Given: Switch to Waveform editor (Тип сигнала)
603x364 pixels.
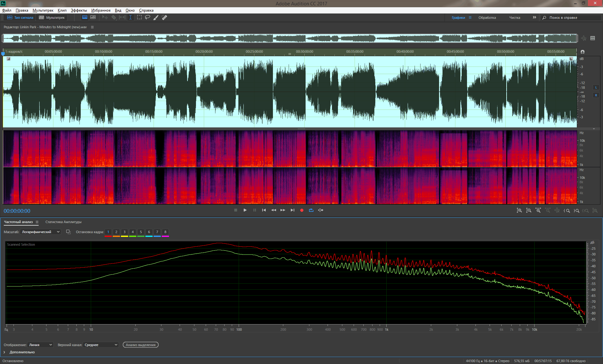Looking at the screenshot, I should click(20, 18).
